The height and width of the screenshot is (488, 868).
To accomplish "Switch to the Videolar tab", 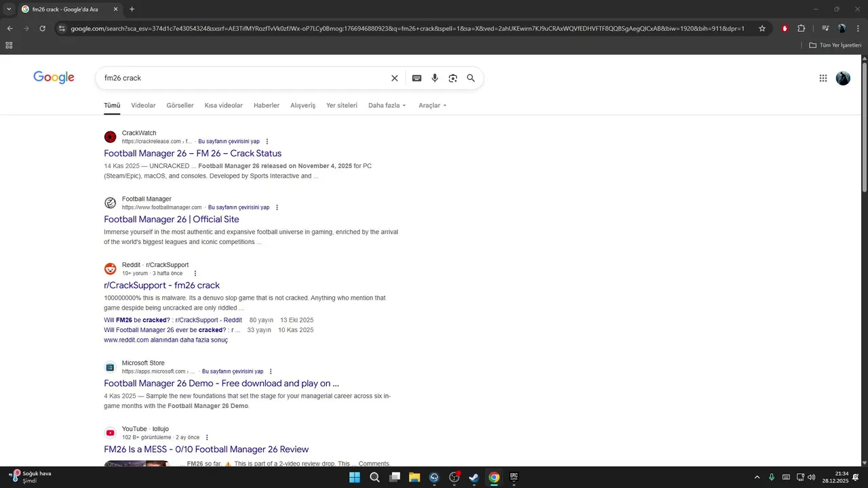I will pyautogui.click(x=143, y=106).
